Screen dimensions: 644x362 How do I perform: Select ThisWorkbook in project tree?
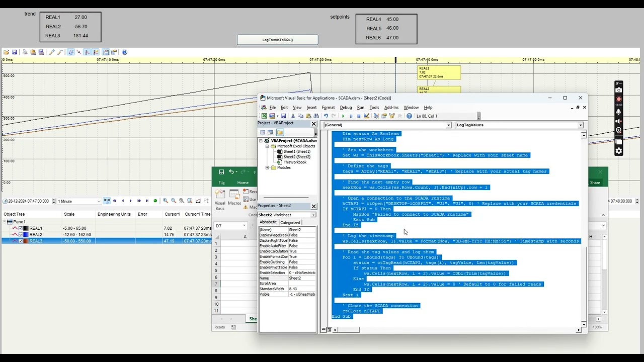pyautogui.click(x=295, y=162)
